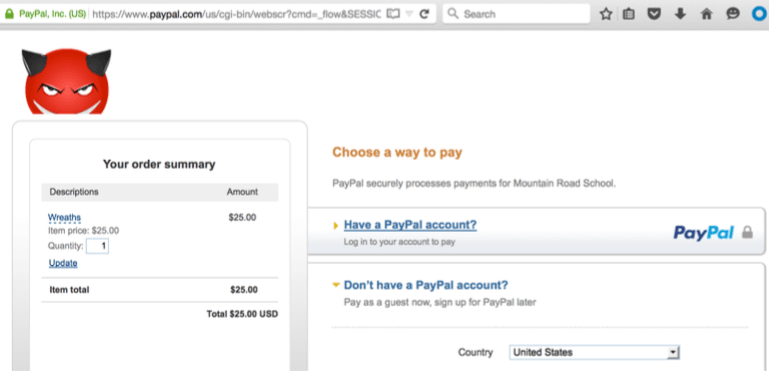The image size is (769, 374).
Task: Bookmark this page with the star icon
Action: point(606,14)
